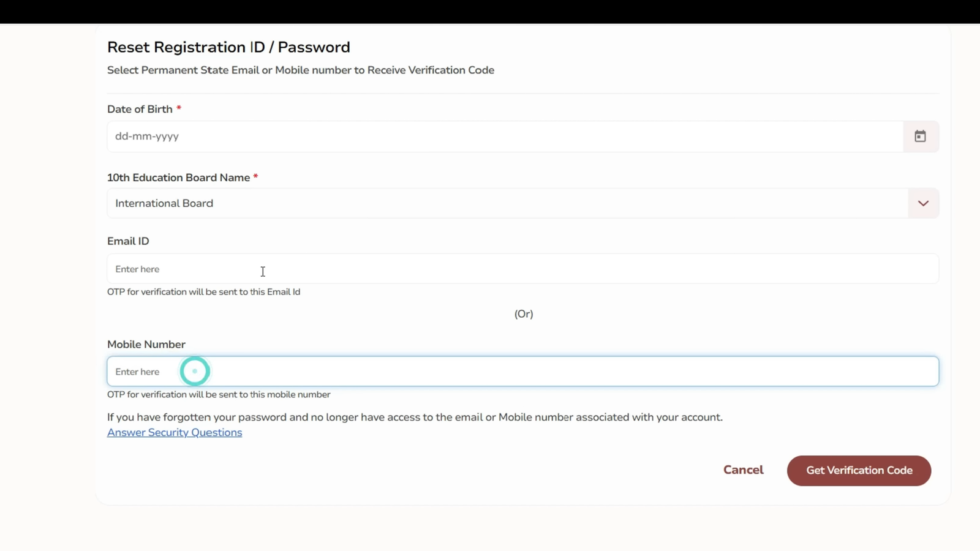Click into the Mobile Number field
The width and height of the screenshot is (980, 551).
[521, 372]
